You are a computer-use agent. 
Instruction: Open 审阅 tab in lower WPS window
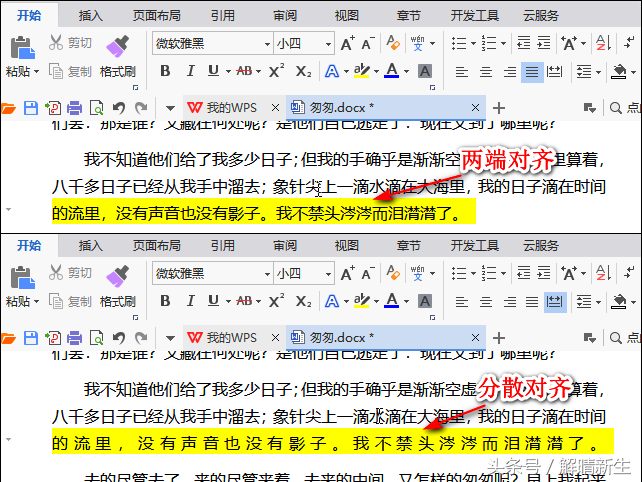(285, 245)
